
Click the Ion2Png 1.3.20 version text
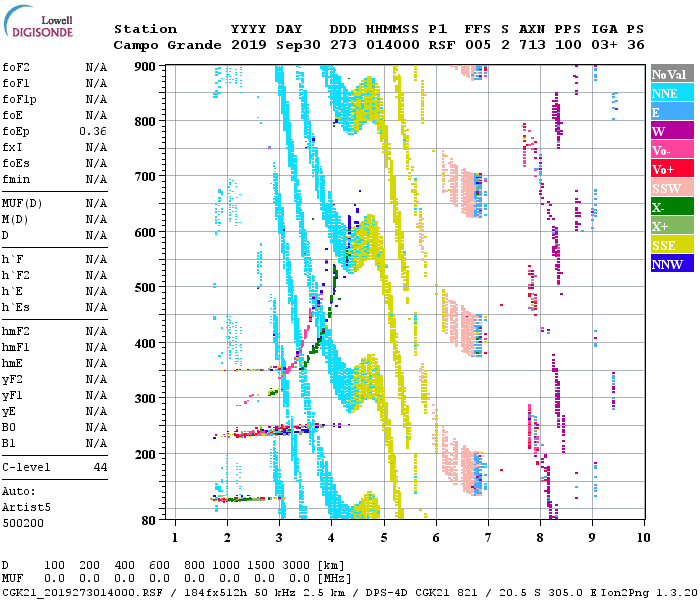pos(650,593)
